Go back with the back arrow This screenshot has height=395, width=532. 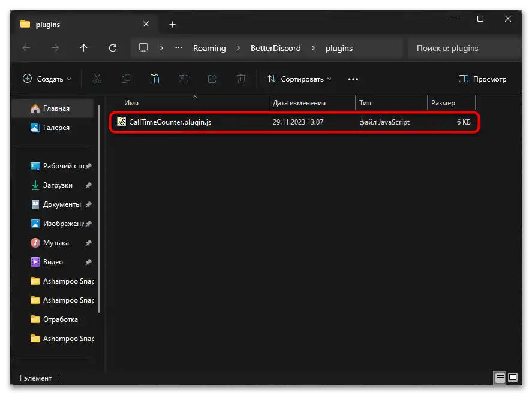[x=26, y=48]
